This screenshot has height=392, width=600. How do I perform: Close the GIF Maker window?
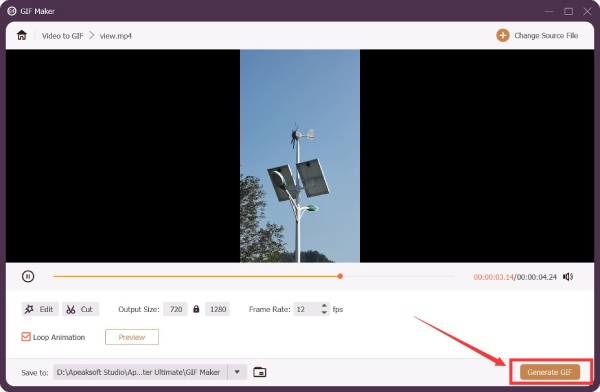click(x=587, y=11)
